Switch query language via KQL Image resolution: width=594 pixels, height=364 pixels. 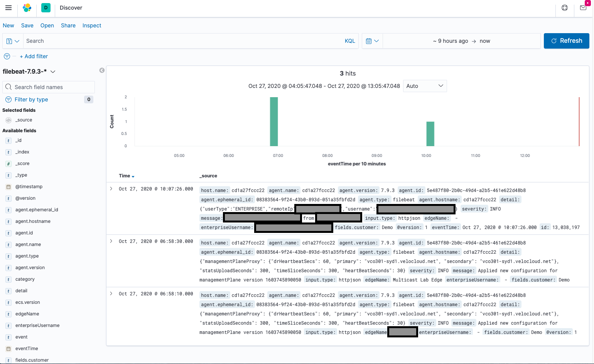point(350,41)
